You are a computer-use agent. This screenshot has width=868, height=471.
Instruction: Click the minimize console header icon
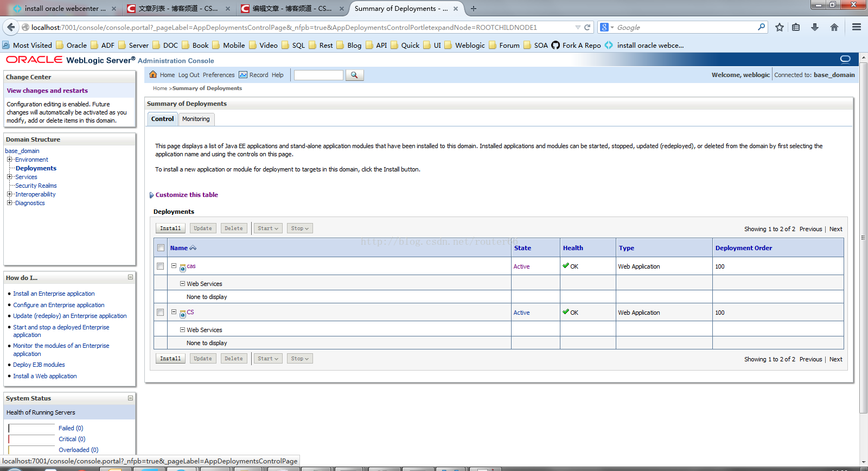pyautogui.click(x=845, y=59)
